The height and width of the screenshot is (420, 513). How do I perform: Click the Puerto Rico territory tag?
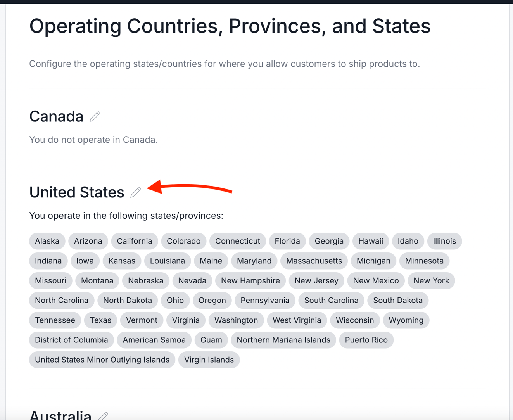pyautogui.click(x=366, y=340)
